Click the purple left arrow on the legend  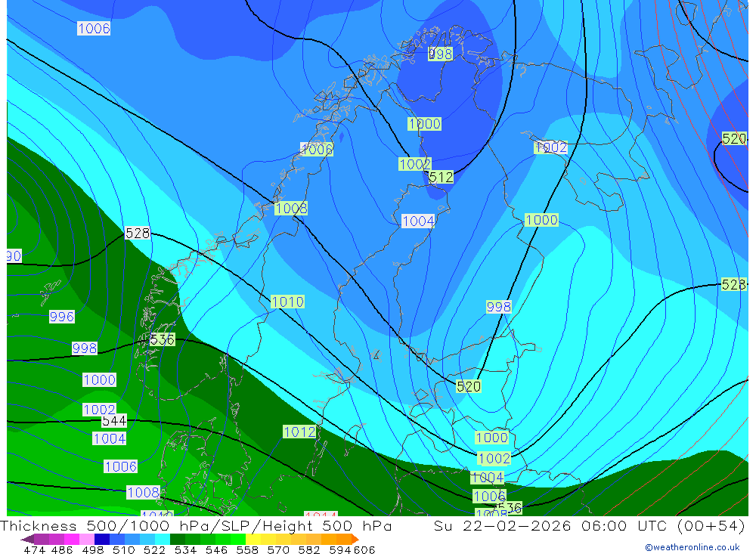click(27, 539)
